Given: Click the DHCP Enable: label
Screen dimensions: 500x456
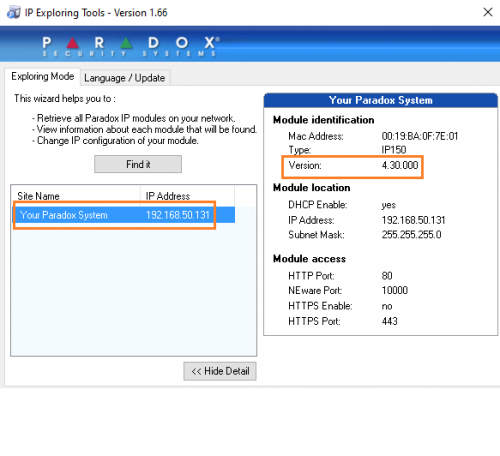Looking at the screenshot, I should [x=318, y=204].
